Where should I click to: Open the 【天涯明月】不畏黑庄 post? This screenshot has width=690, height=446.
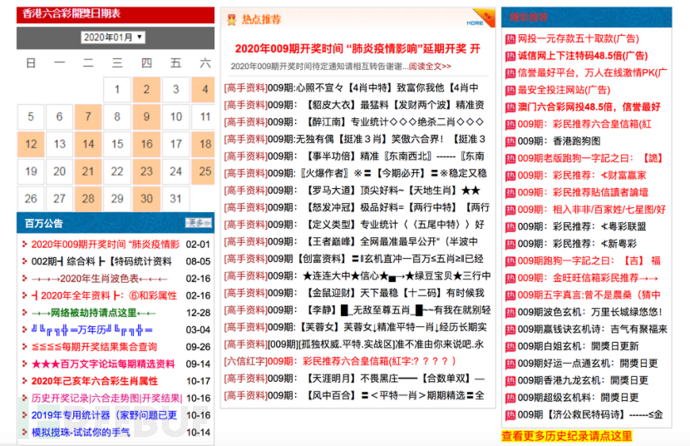(x=354, y=379)
